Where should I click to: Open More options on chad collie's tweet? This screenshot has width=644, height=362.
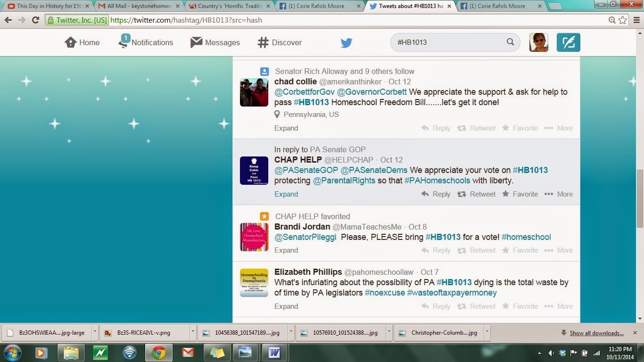tap(559, 128)
